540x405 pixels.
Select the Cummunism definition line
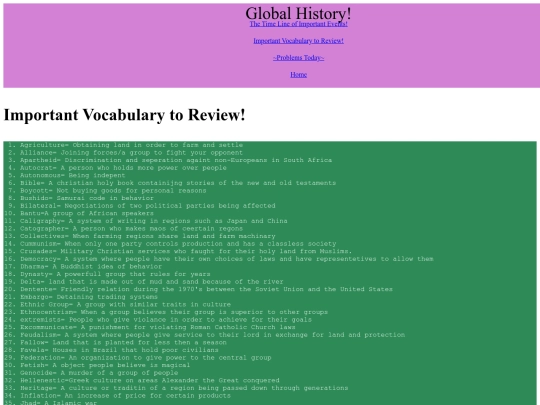[178, 243]
